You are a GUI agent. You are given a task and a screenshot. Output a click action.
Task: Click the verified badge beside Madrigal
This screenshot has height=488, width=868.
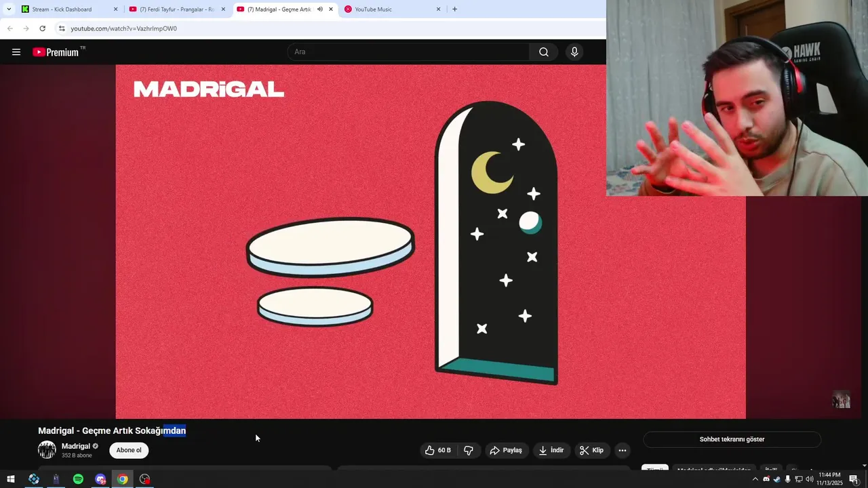pyautogui.click(x=96, y=446)
